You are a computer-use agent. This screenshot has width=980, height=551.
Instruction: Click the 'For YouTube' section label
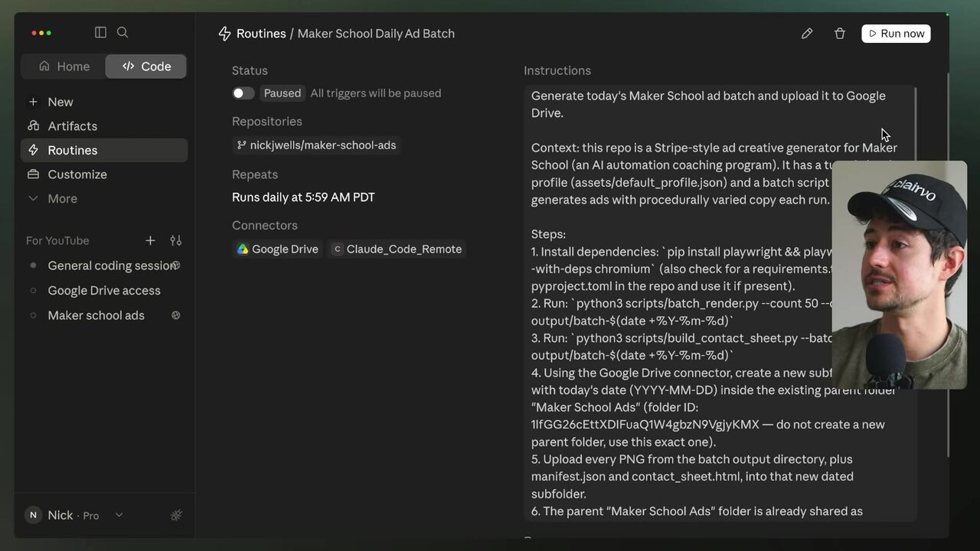pos(57,240)
